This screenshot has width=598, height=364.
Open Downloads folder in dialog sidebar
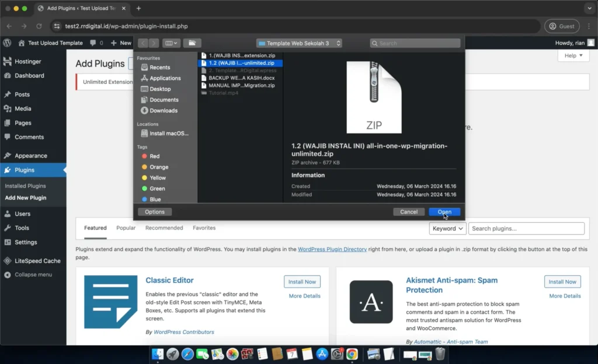point(163,111)
